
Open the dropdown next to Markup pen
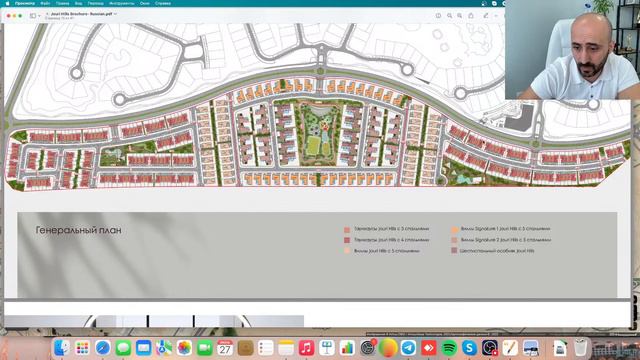[496, 16]
